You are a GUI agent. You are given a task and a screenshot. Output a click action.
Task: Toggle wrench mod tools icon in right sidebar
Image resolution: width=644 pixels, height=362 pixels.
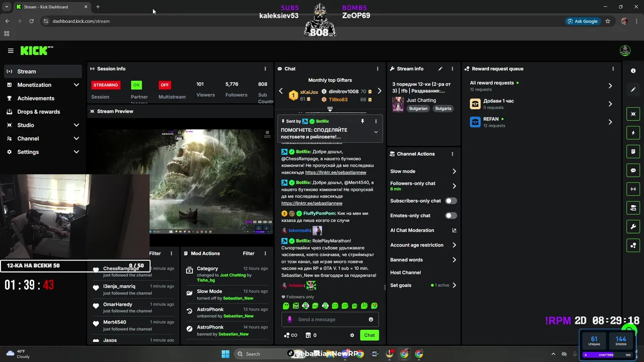[633, 227]
